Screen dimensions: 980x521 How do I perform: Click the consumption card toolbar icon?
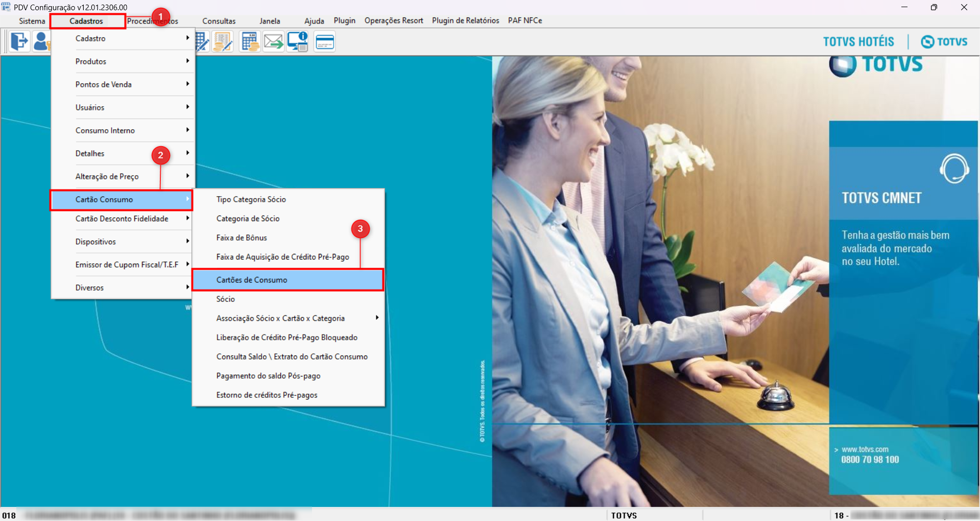click(x=325, y=41)
